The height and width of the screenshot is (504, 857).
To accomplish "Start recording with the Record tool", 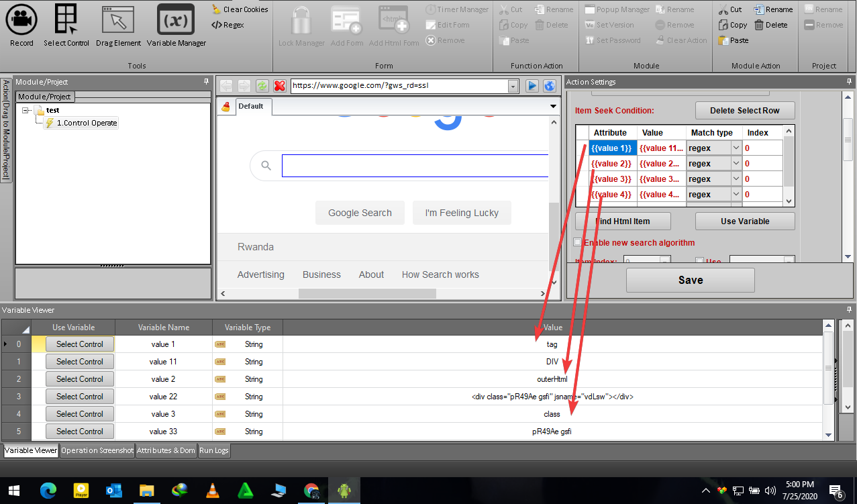I will tap(21, 25).
